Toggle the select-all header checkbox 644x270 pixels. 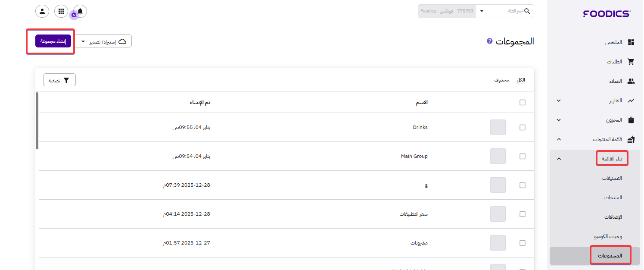523,103
